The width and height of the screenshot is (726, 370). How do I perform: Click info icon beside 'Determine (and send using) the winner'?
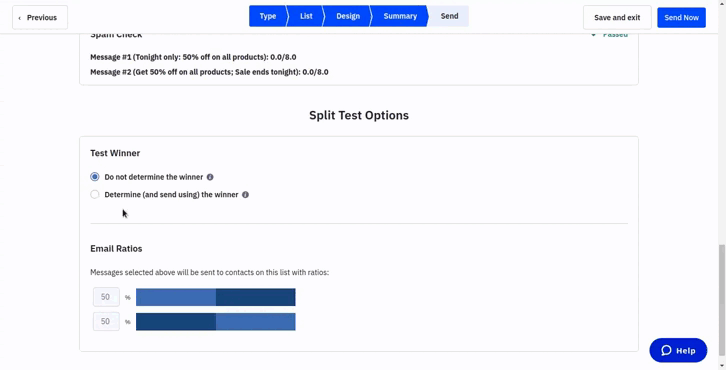245,194
